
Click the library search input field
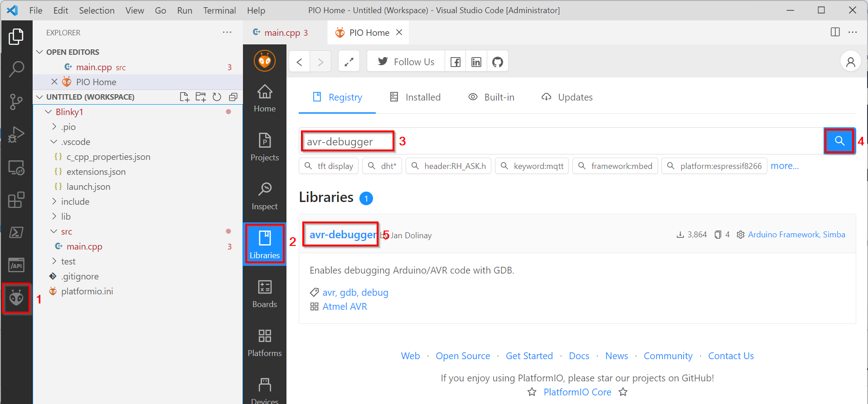pyautogui.click(x=561, y=141)
